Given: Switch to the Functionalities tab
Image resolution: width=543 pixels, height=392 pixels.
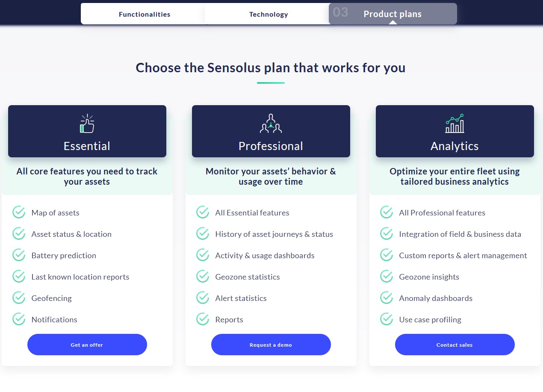Looking at the screenshot, I should pos(145,14).
